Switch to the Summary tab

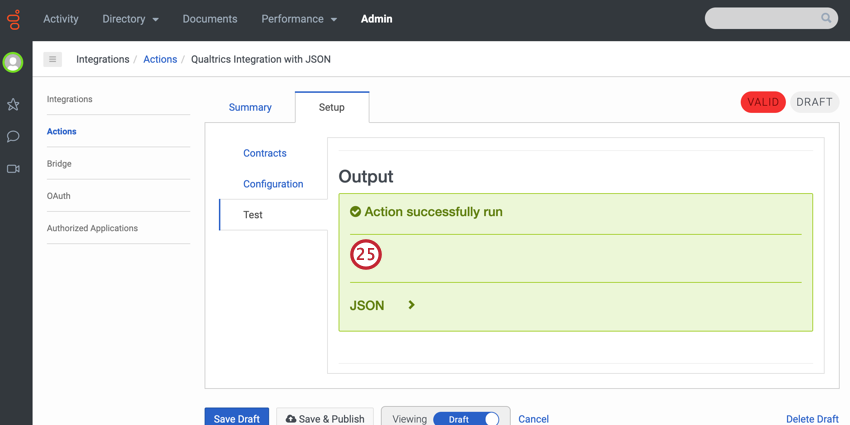point(250,107)
